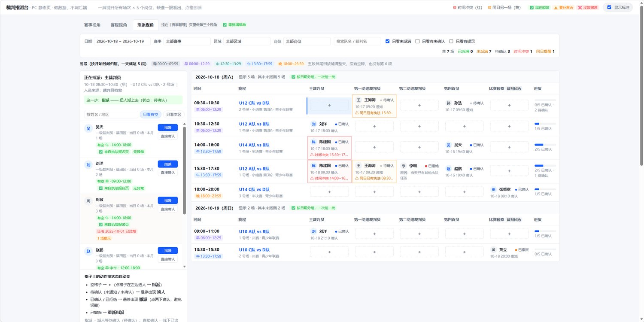This screenshot has height=322, width=644.
Task: Select the 指派视角 tab
Action: click(146, 25)
